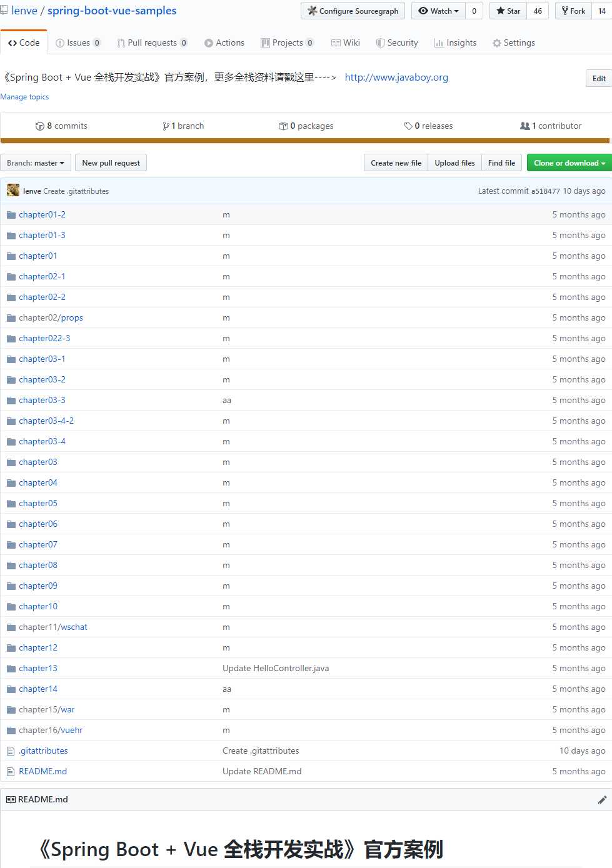Viewport: 612px width, 868px height.
Task: View the 1 contributor list
Action: click(551, 126)
